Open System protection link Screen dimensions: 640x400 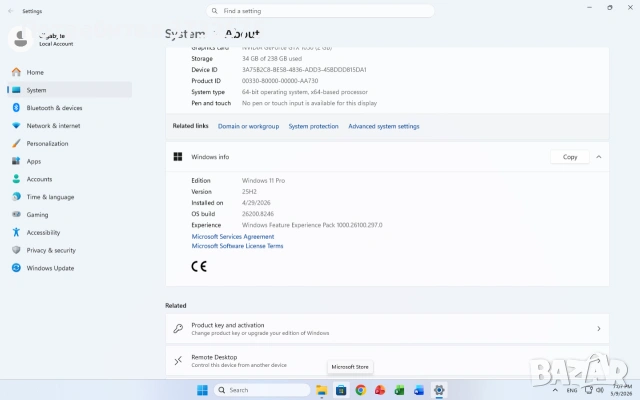tap(313, 126)
